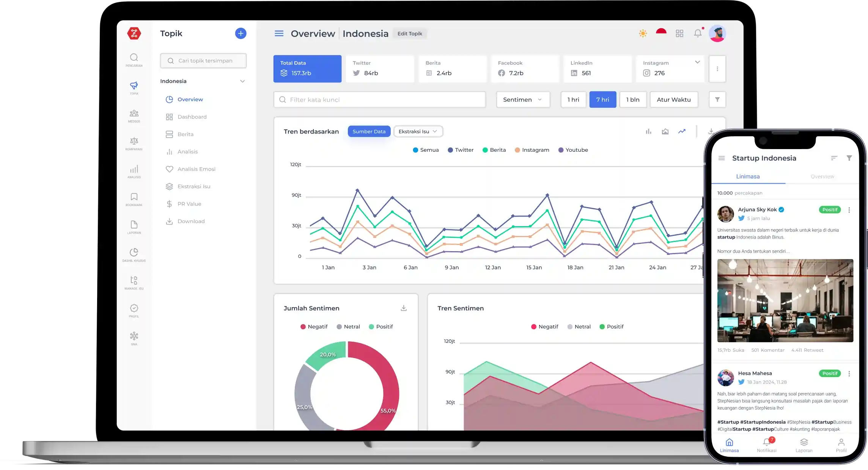This screenshot has height=470, width=868.
Task: Click the funnel filter icon button
Action: [717, 100]
